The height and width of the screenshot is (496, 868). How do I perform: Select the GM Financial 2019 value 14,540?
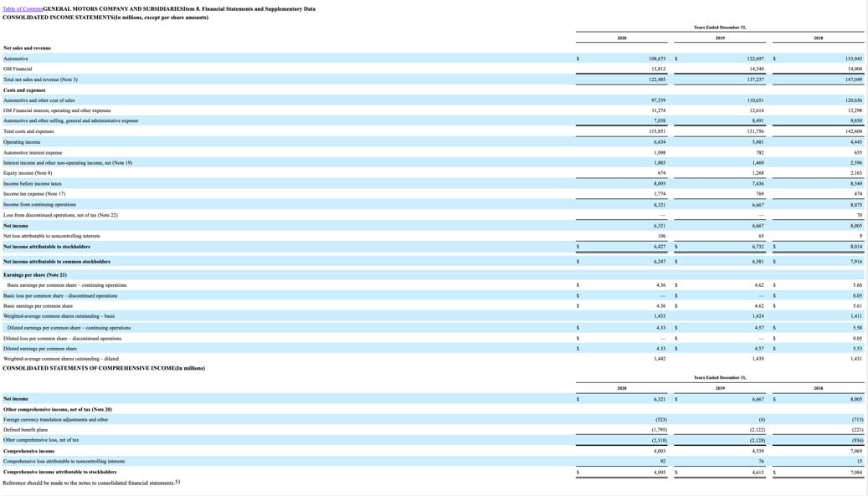[x=756, y=69]
